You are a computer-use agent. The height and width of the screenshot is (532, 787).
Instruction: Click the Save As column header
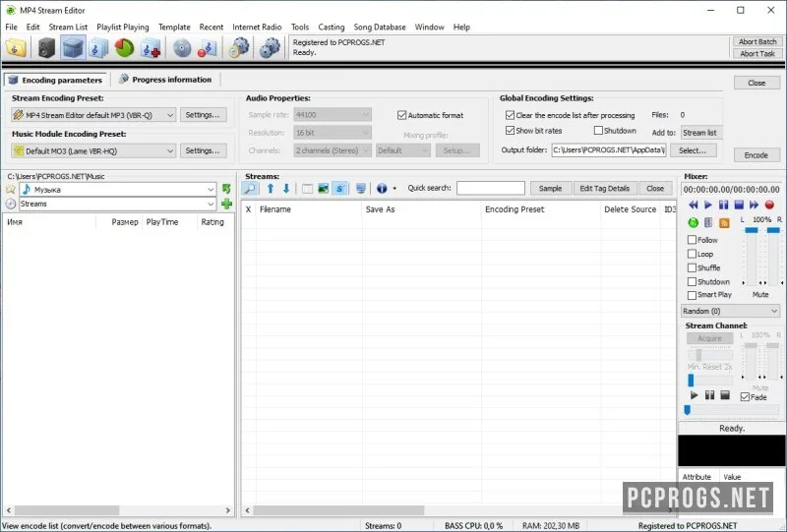(421, 209)
